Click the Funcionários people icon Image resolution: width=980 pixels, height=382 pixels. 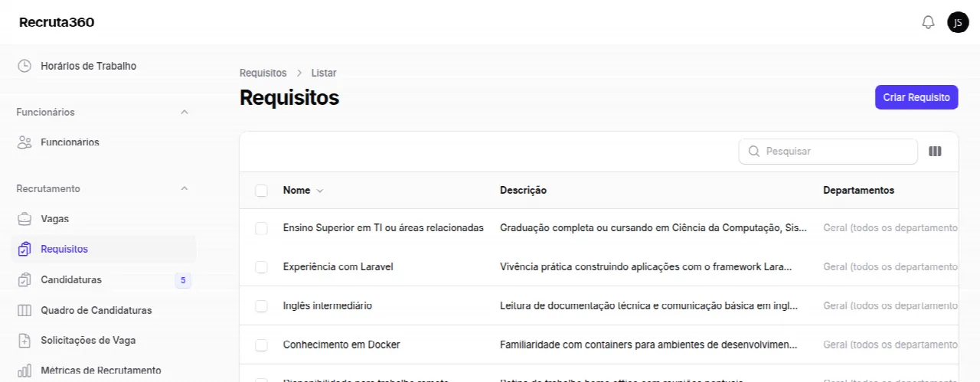tap(25, 142)
